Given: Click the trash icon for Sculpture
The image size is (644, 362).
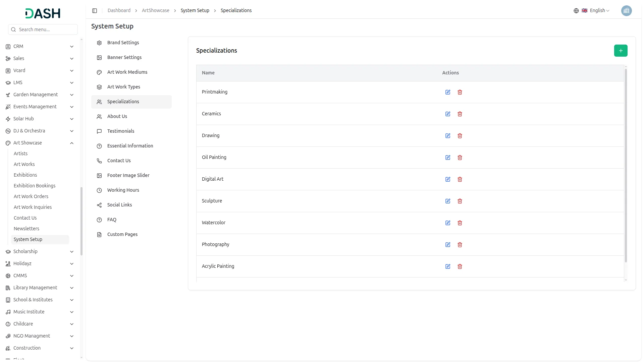Looking at the screenshot, I should tap(460, 201).
